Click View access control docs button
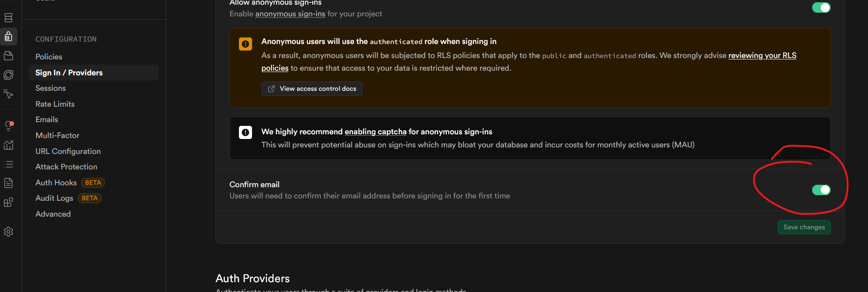The height and width of the screenshot is (292, 868). tap(312, 88)
